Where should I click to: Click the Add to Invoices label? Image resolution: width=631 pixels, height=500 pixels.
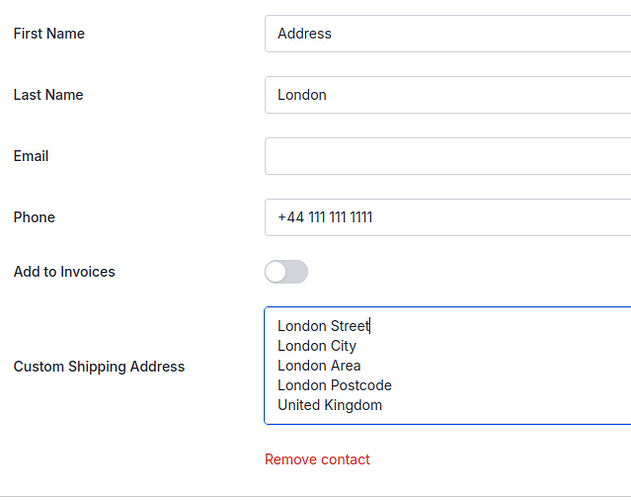64,272
